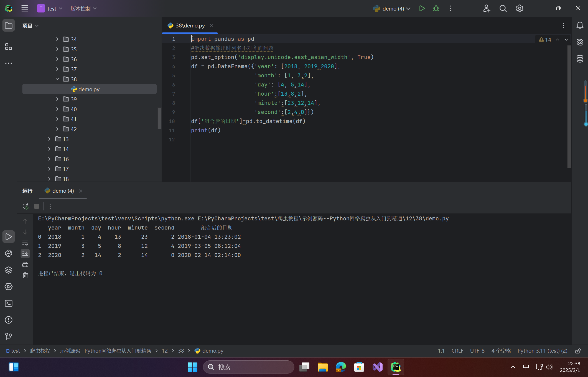This screenshot has width=588, height=377.
Task: Expand folder 39 in project tree
Action: 57,99
